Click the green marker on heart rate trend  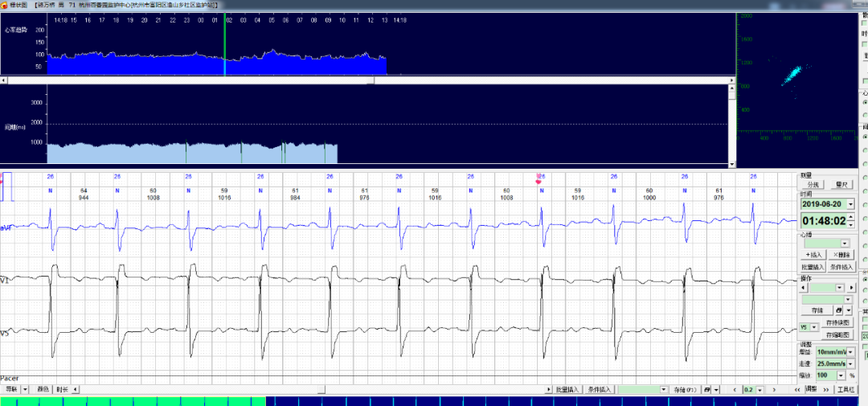pos(225,55)
